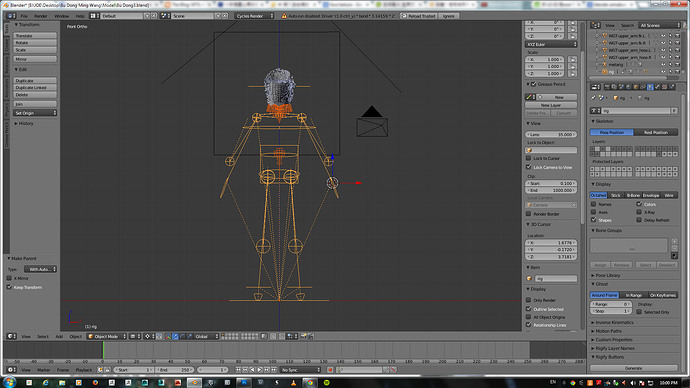690x388 pixels.
Task: Click the auto-run warning icon
Action: pos(284,16)
